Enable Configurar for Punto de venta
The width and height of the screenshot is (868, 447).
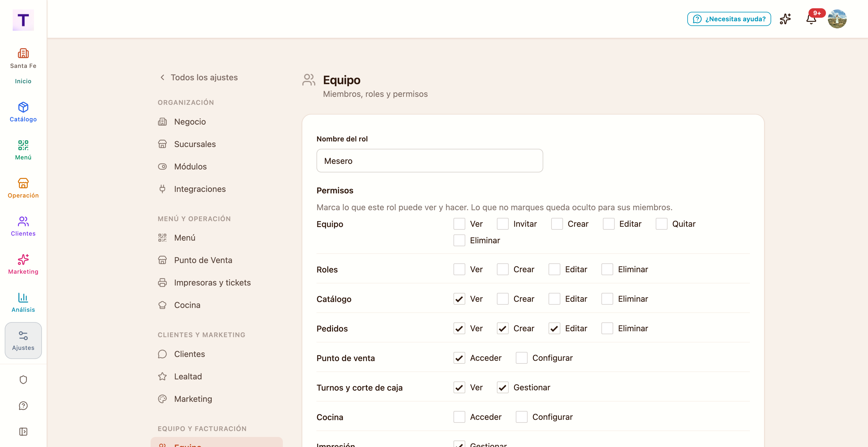point(521,358)
